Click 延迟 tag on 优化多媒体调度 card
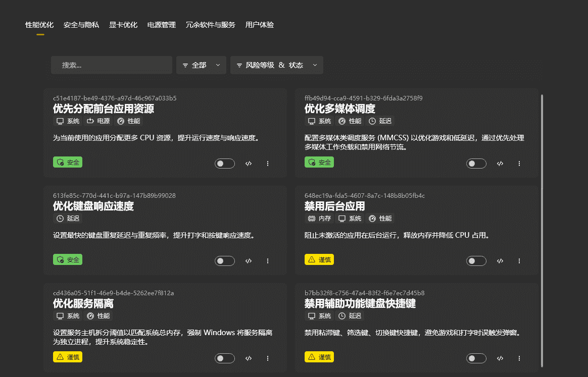The image size is (588, 377). [380, 121]
